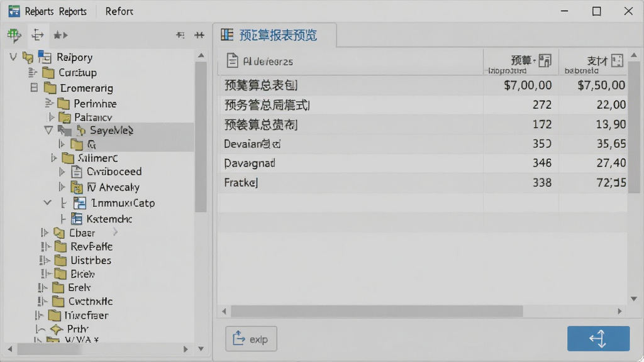644x362 pixels.
Task: Select the Bkeh folder
Action: point(82,274)
